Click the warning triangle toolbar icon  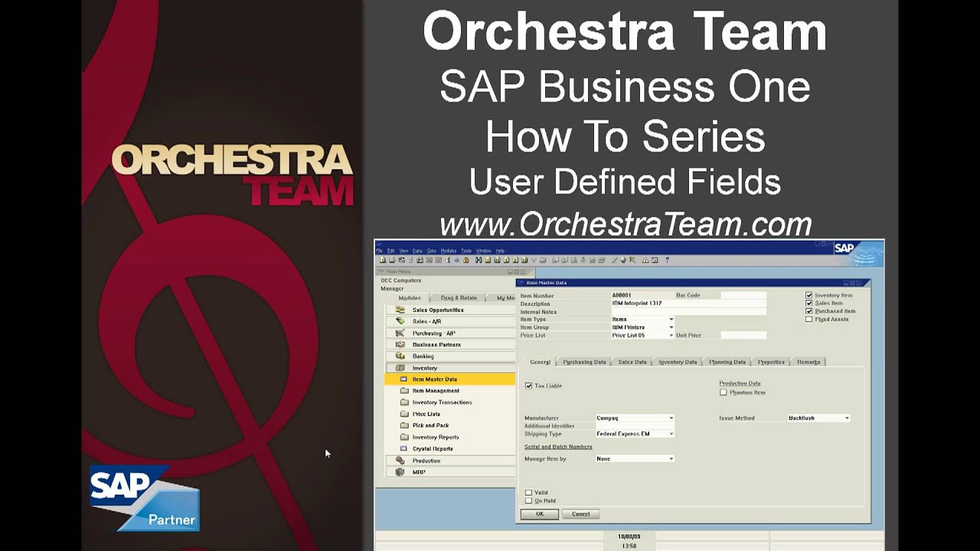[x=645, y=260]
